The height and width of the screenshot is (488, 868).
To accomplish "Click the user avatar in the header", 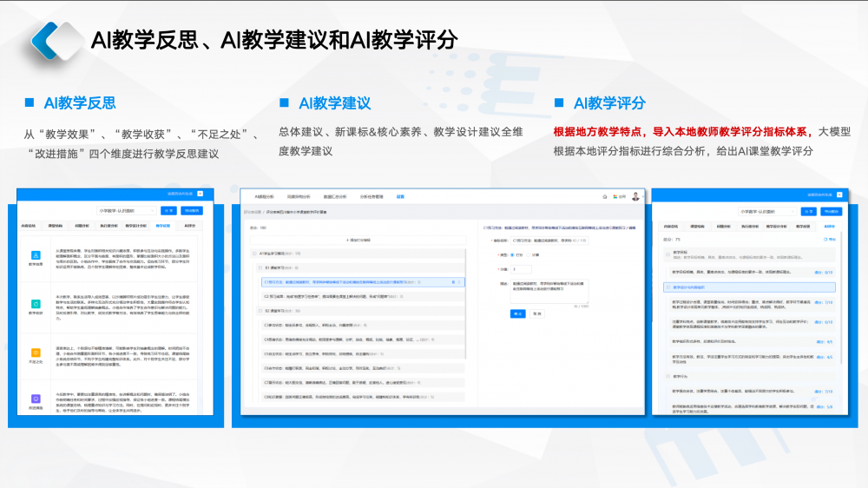I will [635, 196].
